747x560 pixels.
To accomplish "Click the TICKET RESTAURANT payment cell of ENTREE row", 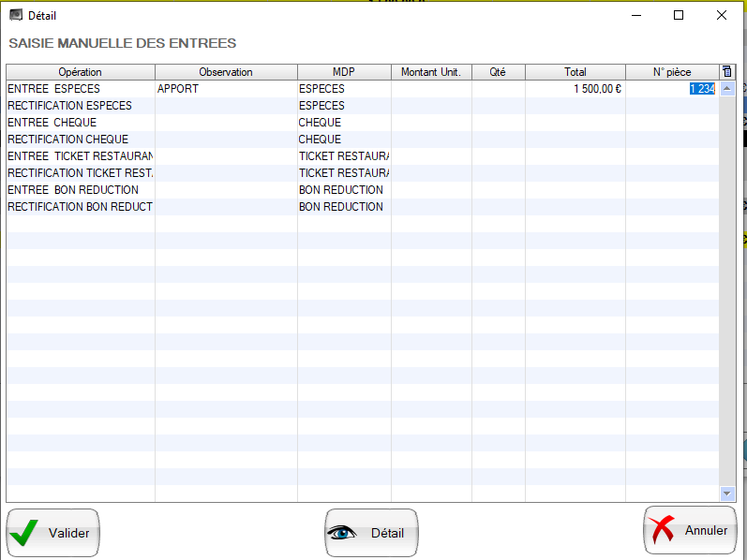I will click(343, 156).
